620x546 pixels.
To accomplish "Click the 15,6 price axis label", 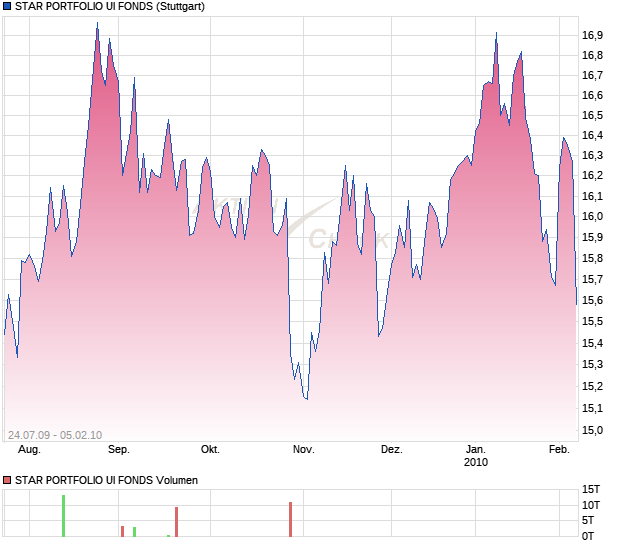I will [x=592, y=300].
